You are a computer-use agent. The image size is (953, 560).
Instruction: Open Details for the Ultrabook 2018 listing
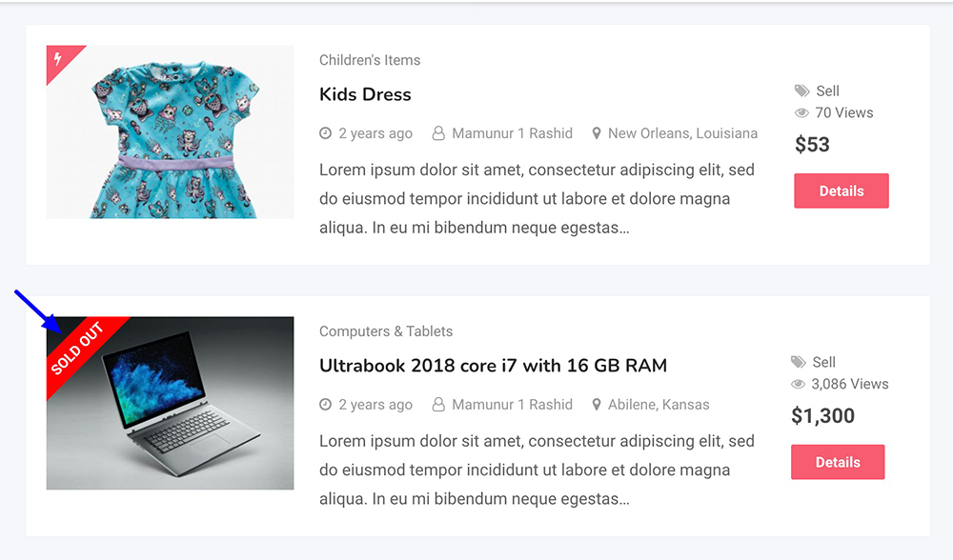pyautogui.click(x=838, y=462)
